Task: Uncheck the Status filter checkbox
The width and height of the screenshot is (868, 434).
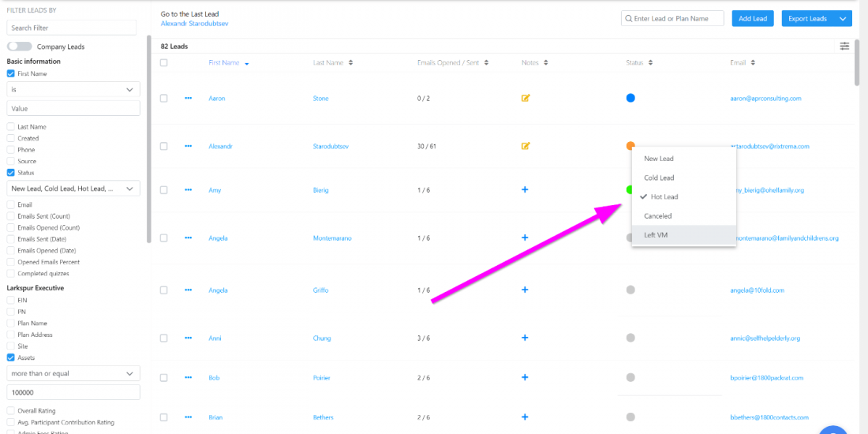Action: coord(11,173)
